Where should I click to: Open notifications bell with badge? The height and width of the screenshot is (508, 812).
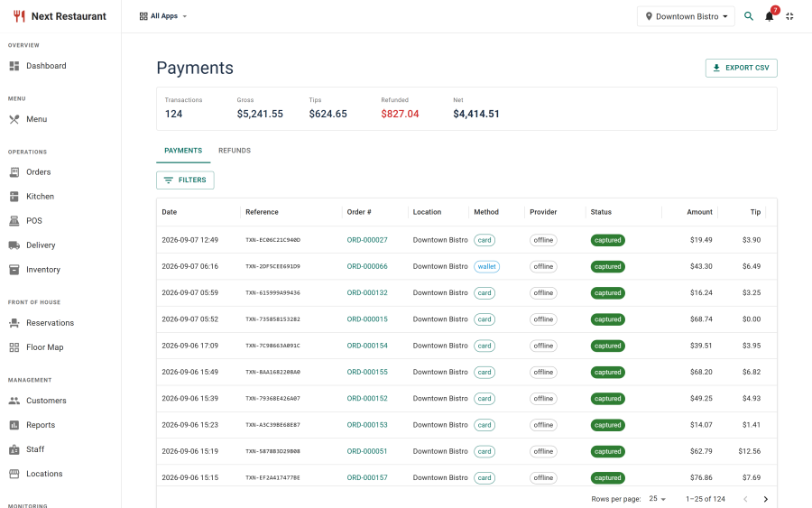(x=770, y=16)
